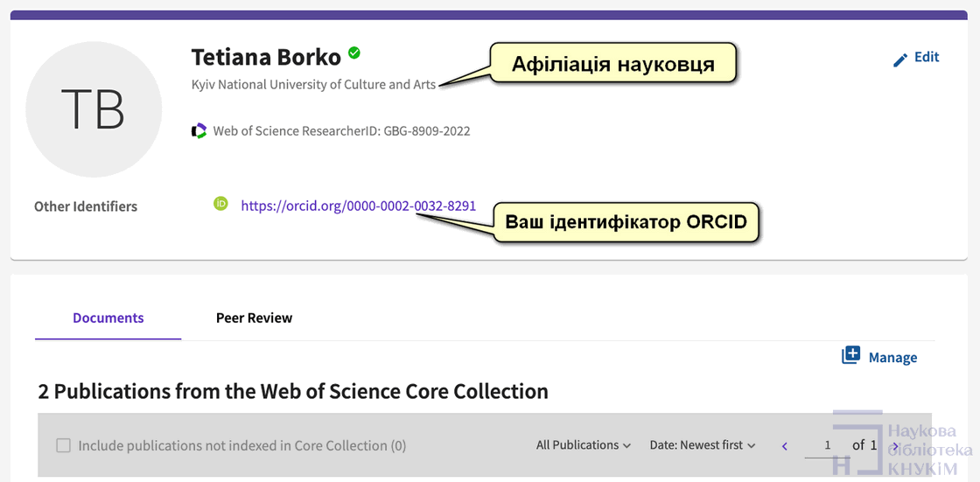Click the pencil icon next to Edit

(899, 59)
